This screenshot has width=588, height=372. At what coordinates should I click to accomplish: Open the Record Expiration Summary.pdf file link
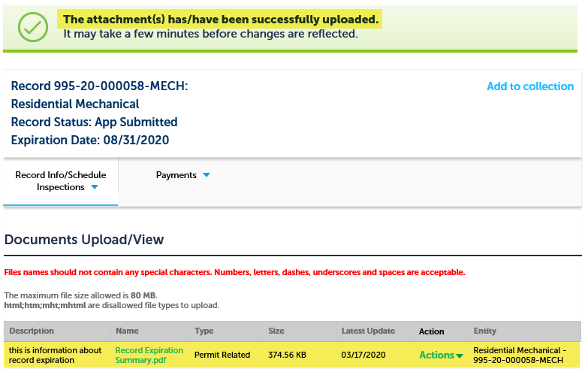(149, 355)
